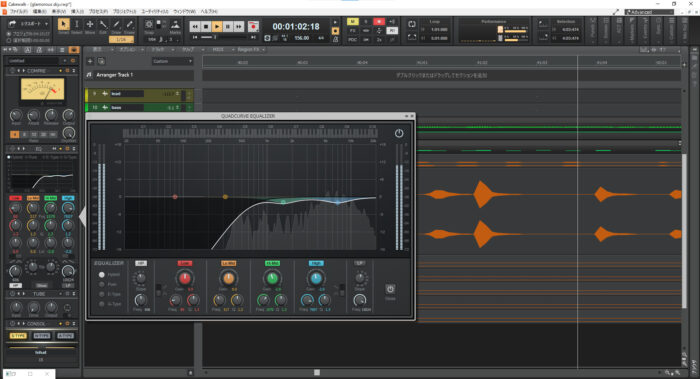Open the track control Custom dropdown
Screen dimensions: 700x379
click(172, 61)
